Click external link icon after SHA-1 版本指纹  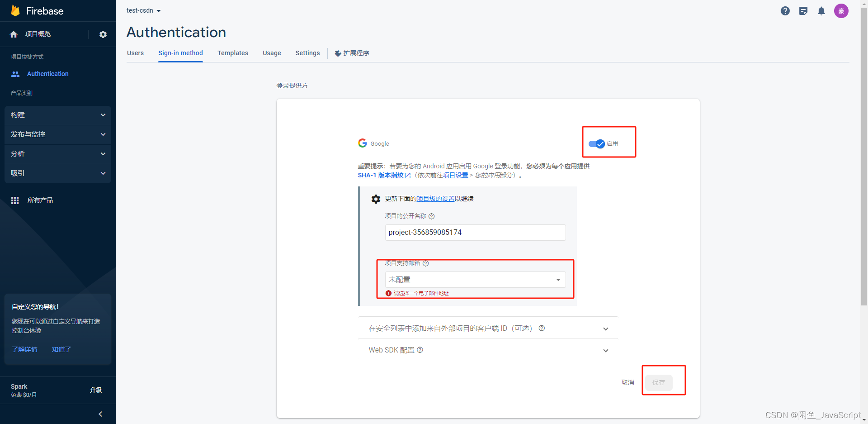point(408,176)
